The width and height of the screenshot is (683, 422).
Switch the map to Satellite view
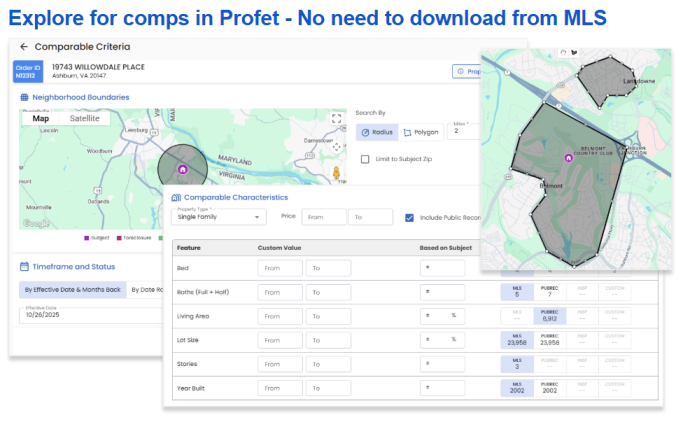pos(85,118)
